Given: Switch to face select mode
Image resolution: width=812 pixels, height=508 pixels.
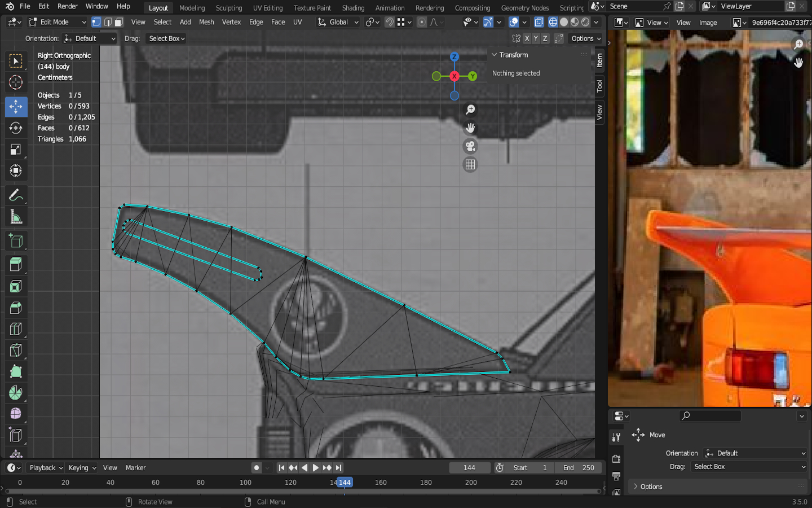Looking at the screenshot, I should tap(118, 22).
